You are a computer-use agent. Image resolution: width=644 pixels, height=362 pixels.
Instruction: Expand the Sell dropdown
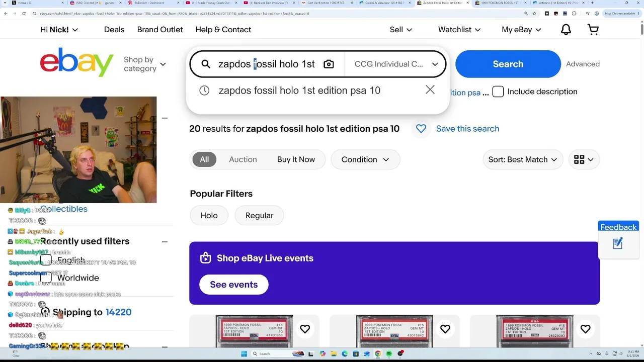pos(401,30)
